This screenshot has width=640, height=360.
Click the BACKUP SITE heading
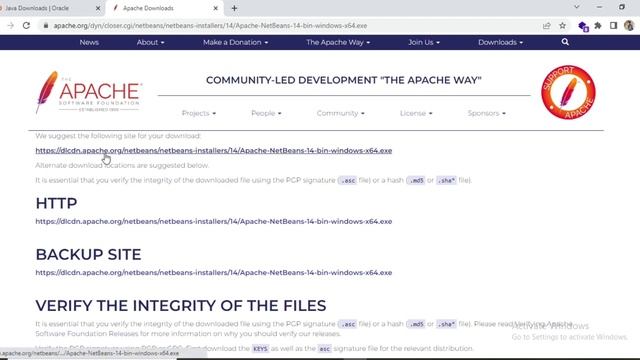[89, 254]
